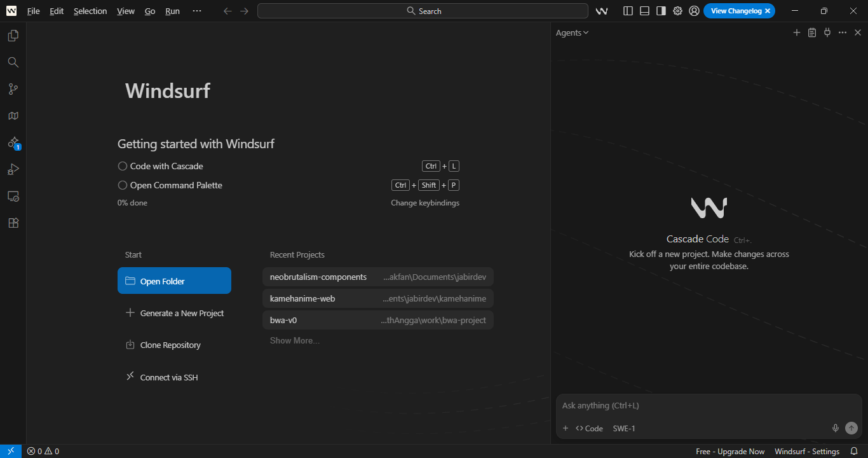
Task: Open the account icon in the title bar
Action: [x=694, y=11]
